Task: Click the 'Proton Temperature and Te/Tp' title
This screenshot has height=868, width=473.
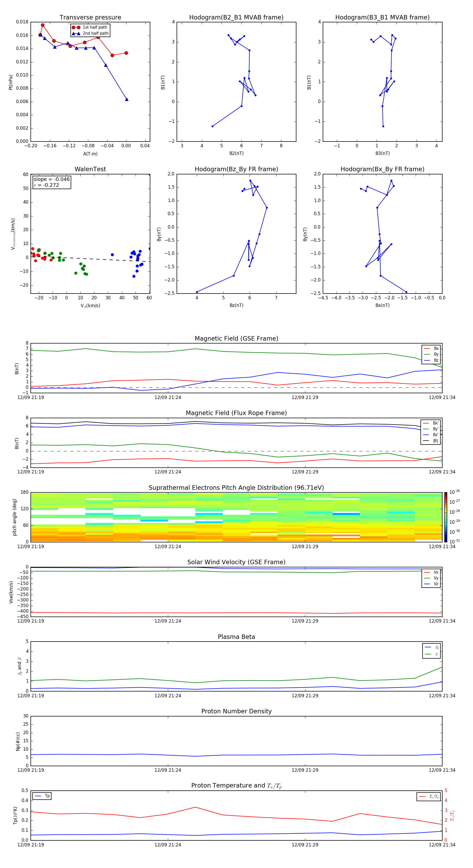Action: [x=236, y=786]
